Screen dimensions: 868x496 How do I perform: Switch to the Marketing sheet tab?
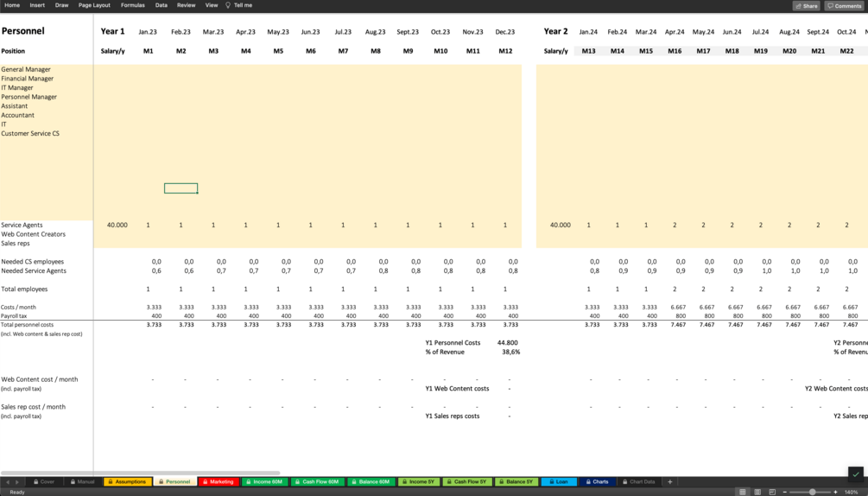pos(219,481)
